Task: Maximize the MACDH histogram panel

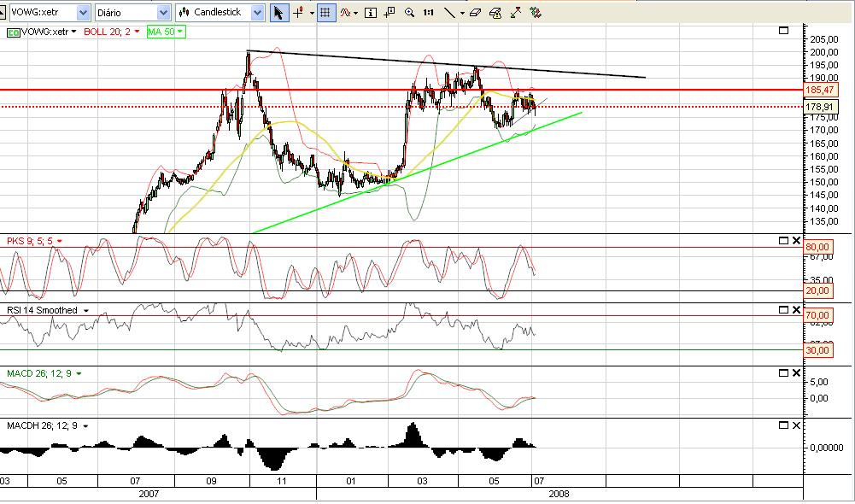Action: tap(783, 425)
